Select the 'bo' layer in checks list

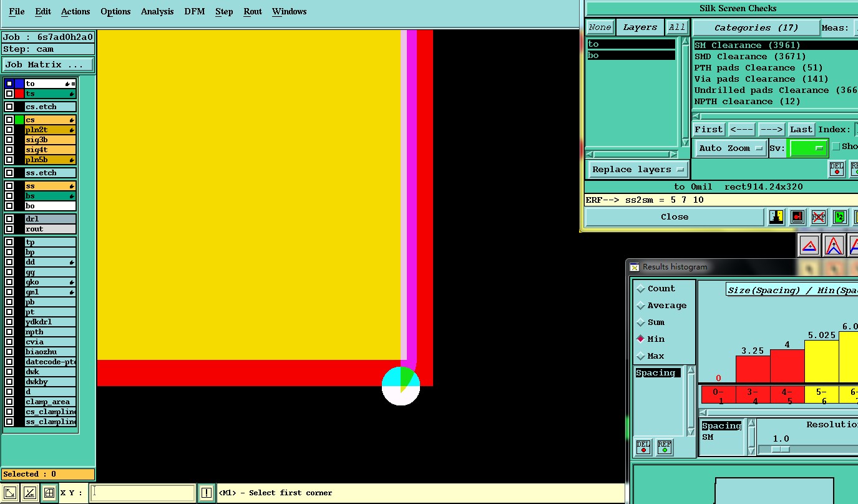tap(631, 56)
